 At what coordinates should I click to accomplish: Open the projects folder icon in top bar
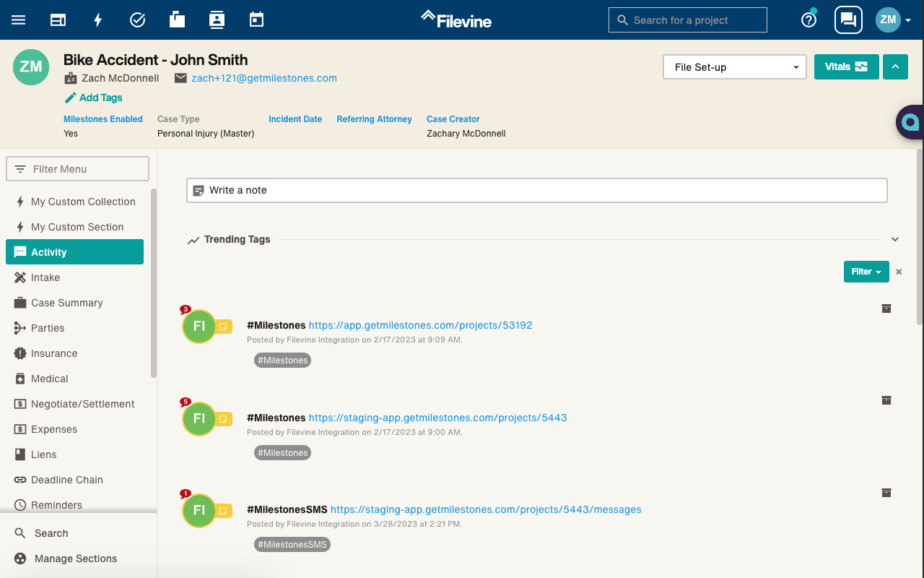177,20
